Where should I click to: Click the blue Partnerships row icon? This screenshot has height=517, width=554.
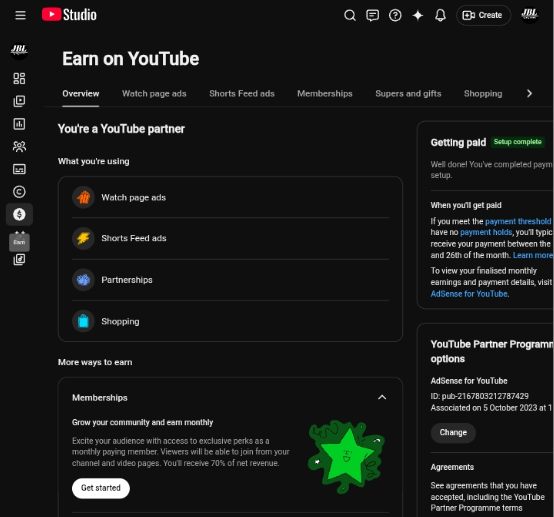pos(83,280)
